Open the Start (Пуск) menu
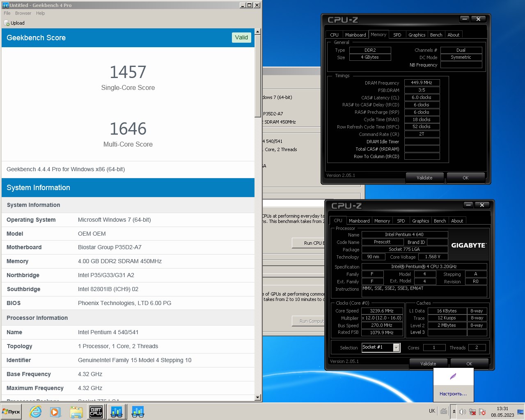Viewport: 525px width, 420px height. pyautogui.click(x=11, y=411)
